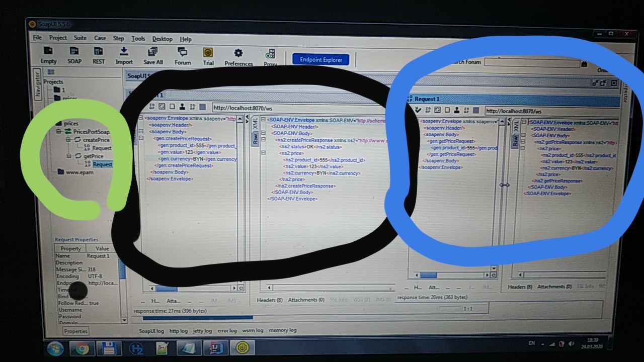644x362 pixels.
Task: Click the Properties button below table
Action: [75, 331]
